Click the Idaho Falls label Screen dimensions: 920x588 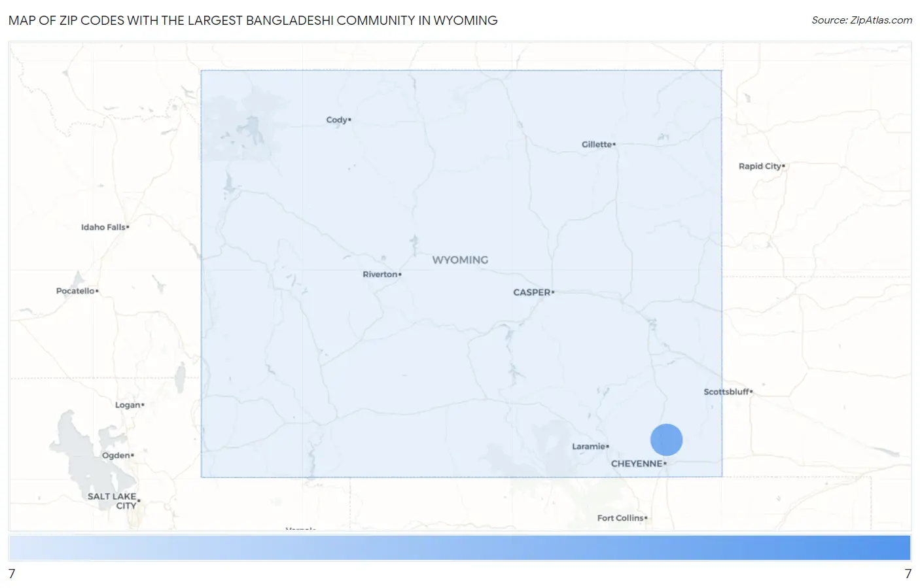point(105,227)
